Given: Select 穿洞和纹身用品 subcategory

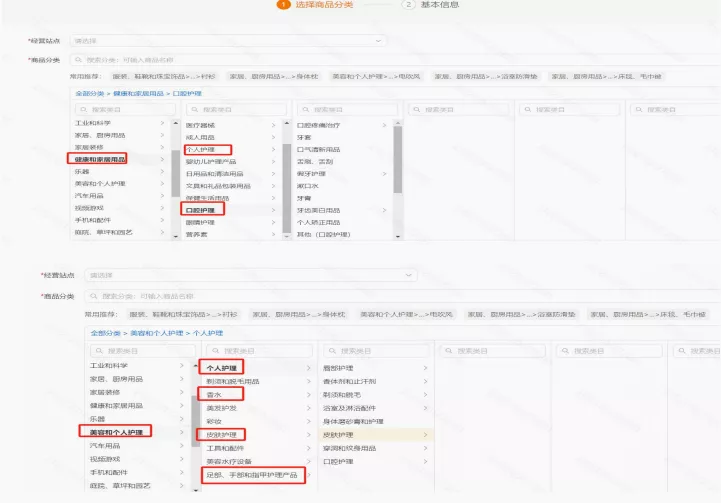Looking at the screenshot, I should coord(349,448).
